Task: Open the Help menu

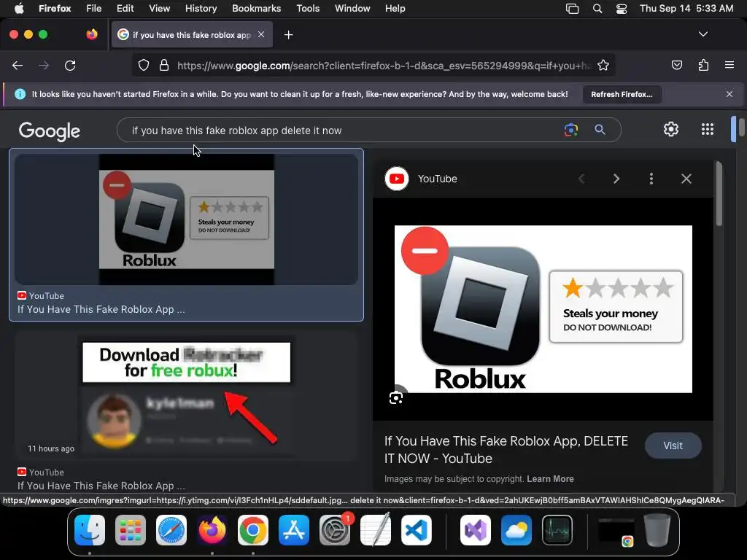Action: pyautogui.click(x=395, y=8)
